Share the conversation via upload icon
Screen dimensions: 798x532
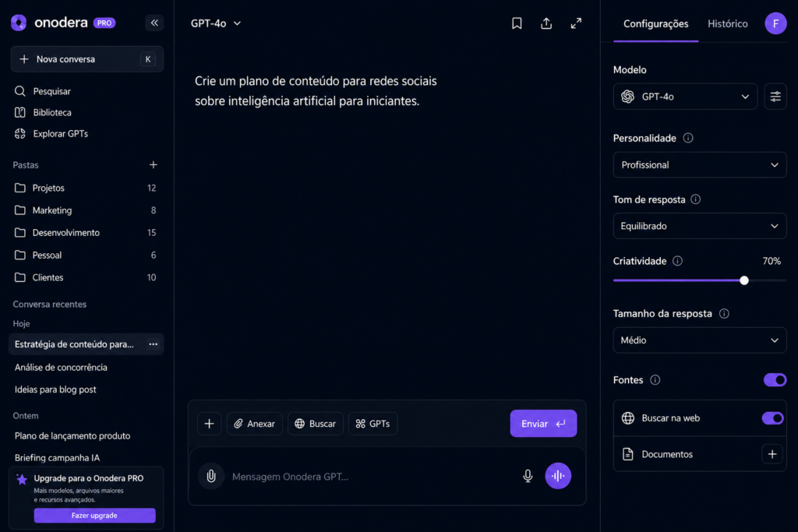click(x=546, y=23)
